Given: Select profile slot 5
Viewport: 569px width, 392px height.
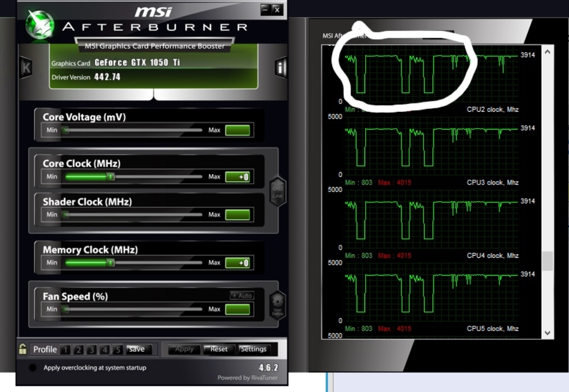Looking at the screenshot, I should pyautogui.click(x=118, y=350).
